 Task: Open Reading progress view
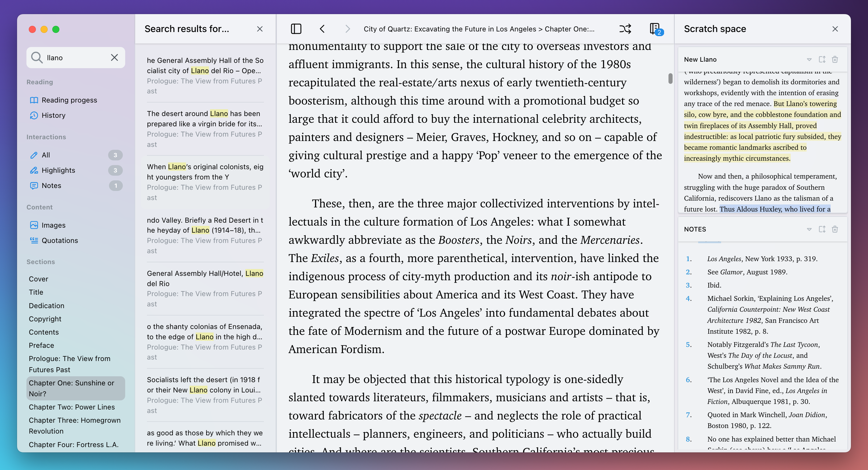pos(69,100)
